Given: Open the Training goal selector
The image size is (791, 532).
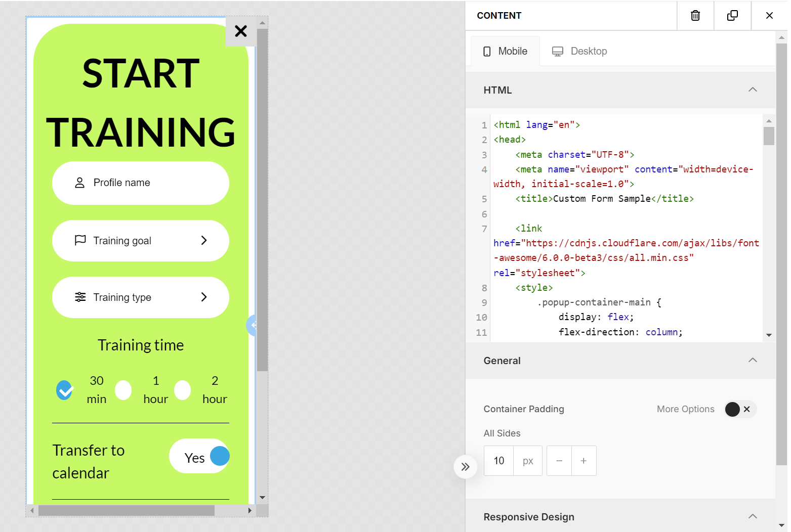Looking at the screenshot, I should click(x=141, y=241).
